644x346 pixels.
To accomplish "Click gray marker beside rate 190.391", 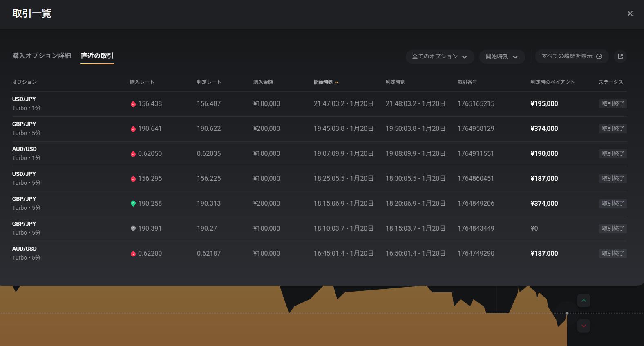I will [133, 229].
